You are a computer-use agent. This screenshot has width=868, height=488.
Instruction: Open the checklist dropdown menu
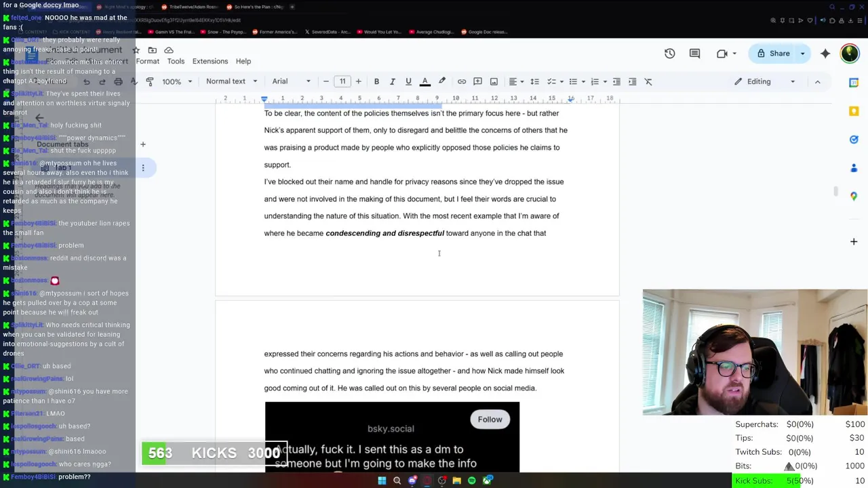(554, 81)
